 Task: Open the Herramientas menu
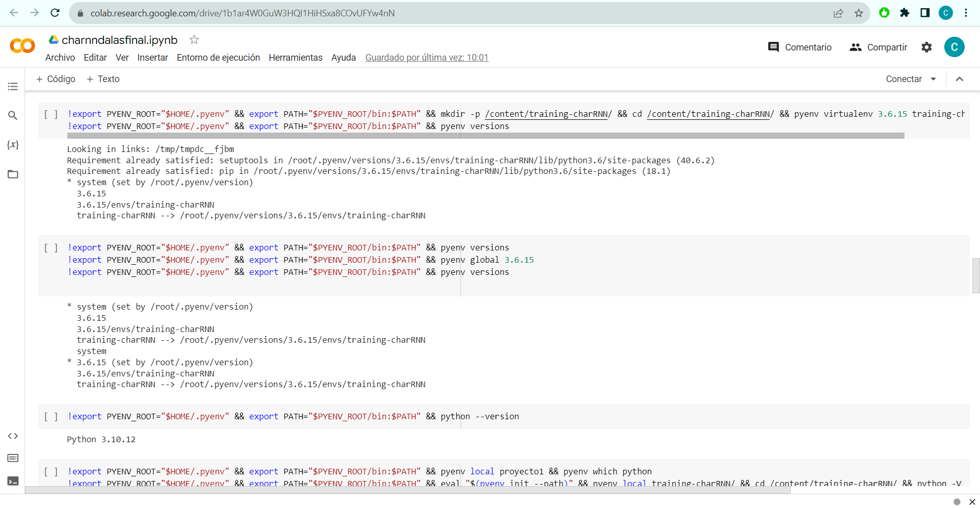coord(296,58)
